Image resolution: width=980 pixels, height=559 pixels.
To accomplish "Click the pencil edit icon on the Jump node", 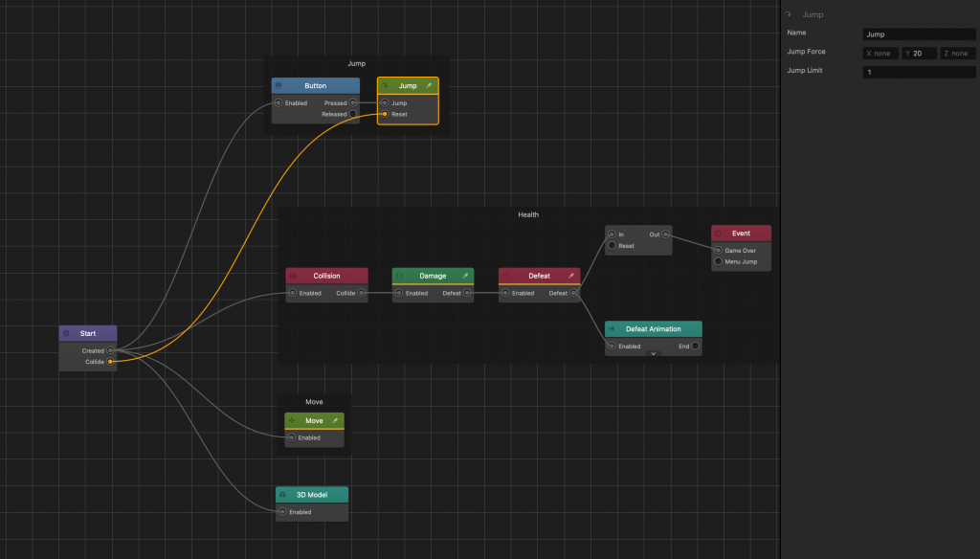I will click(430, 85).
